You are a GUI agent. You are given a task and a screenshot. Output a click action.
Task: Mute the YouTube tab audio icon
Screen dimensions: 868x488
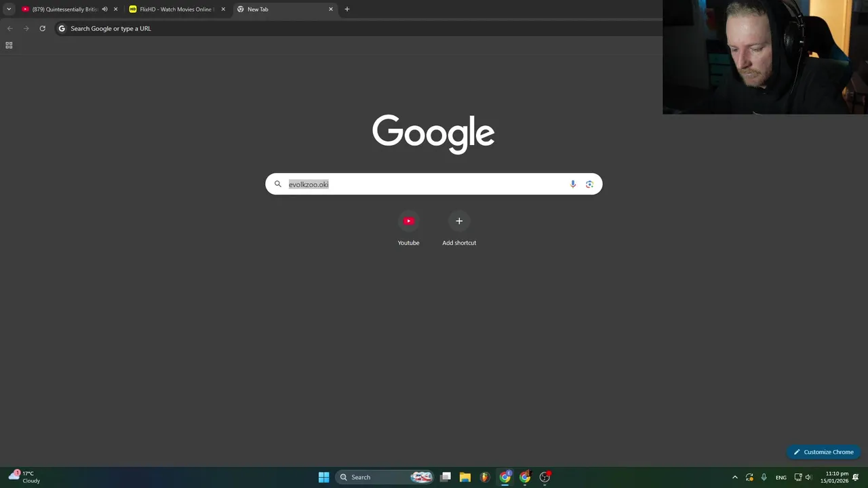click(104, 9)
